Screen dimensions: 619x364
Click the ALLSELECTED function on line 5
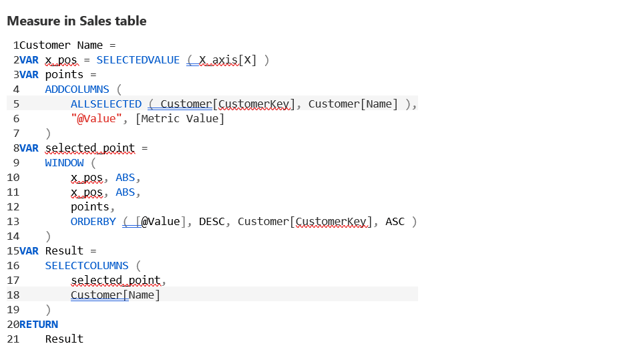click(x=106, y=104)
